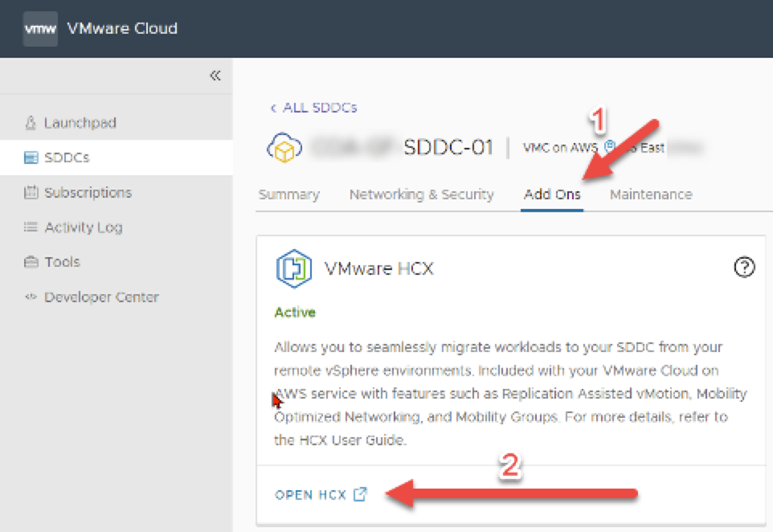The image size is (773, 532).
Task: Click the SDDCs datacenter icon
Action: [31, 158]
